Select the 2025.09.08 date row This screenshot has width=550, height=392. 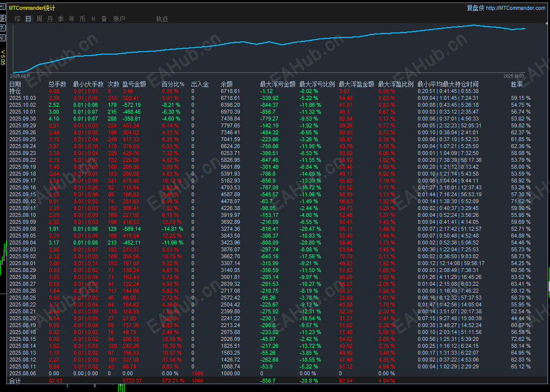tap(23, 229)
